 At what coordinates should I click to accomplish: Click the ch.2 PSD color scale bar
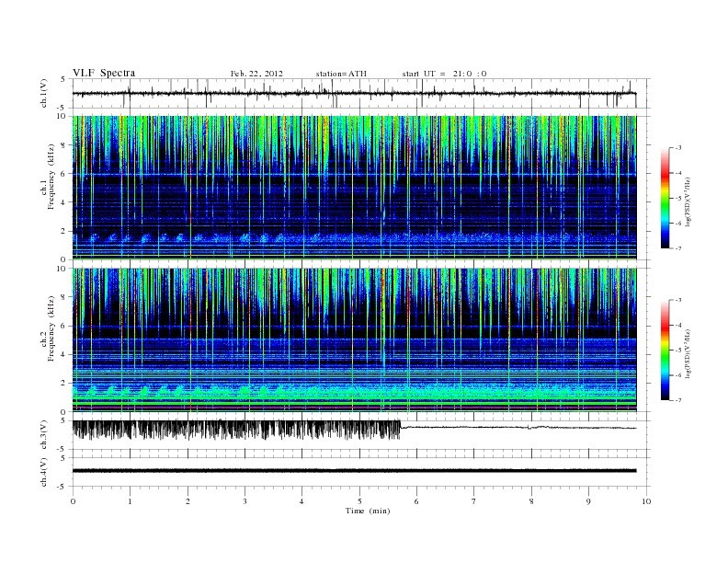665,350
